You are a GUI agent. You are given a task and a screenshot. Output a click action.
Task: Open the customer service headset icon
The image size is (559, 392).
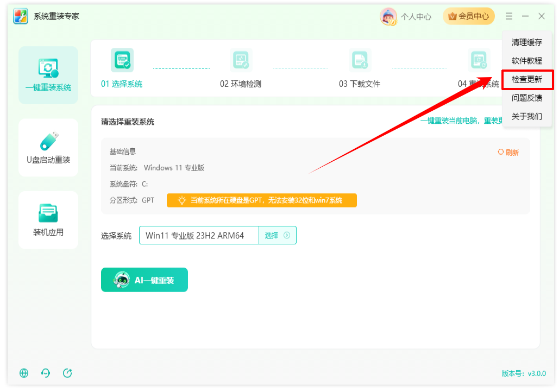(46, 373)
